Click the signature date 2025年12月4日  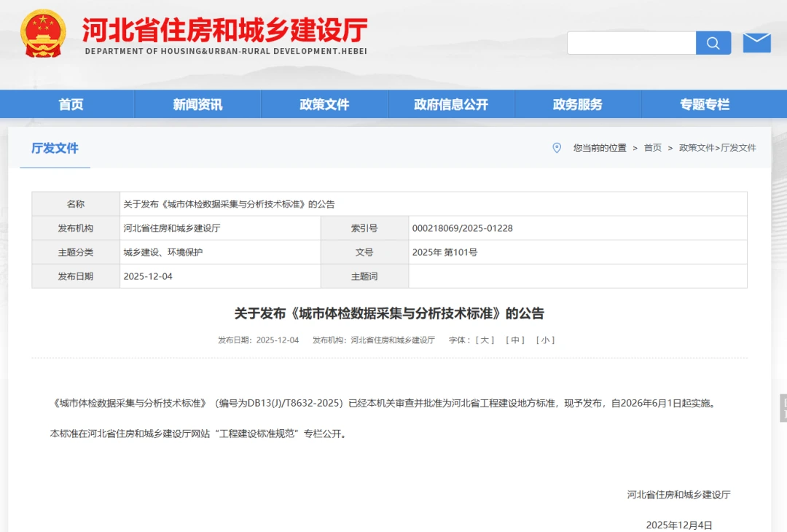[679, 525]
